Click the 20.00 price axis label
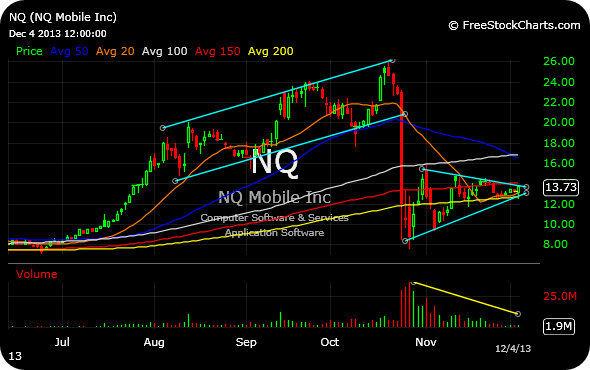This screenshot has width=590, height=370. point(559,122)
